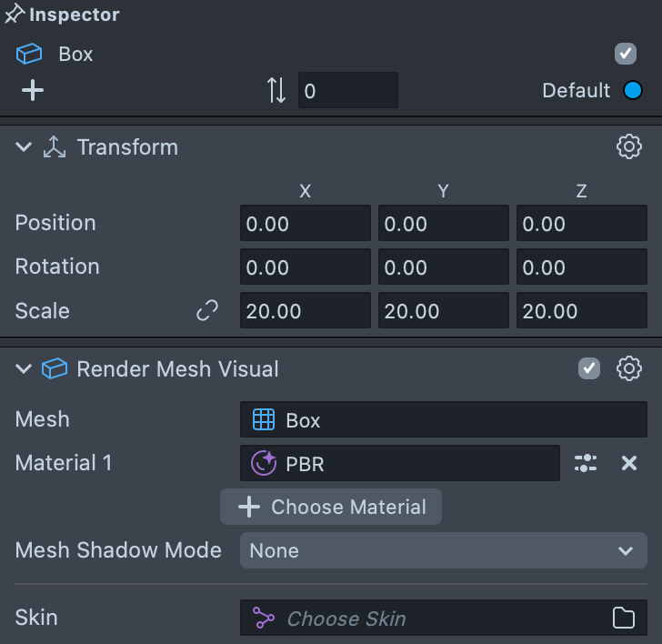Viewport: 662px width, 644px height.
Task: Click the pin icon beside Inspector
Action: [x=14, y=15]
